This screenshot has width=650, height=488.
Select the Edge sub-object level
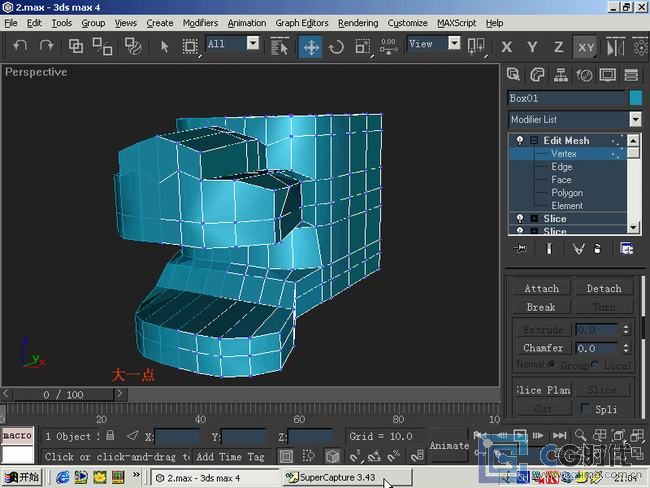(x=562, y=167)
